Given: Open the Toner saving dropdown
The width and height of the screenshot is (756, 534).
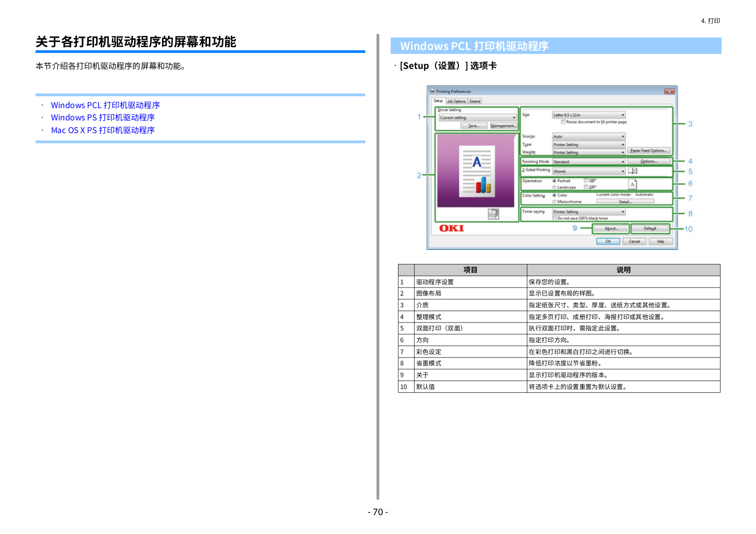Looking at the screenshot, I should point(589,212).
